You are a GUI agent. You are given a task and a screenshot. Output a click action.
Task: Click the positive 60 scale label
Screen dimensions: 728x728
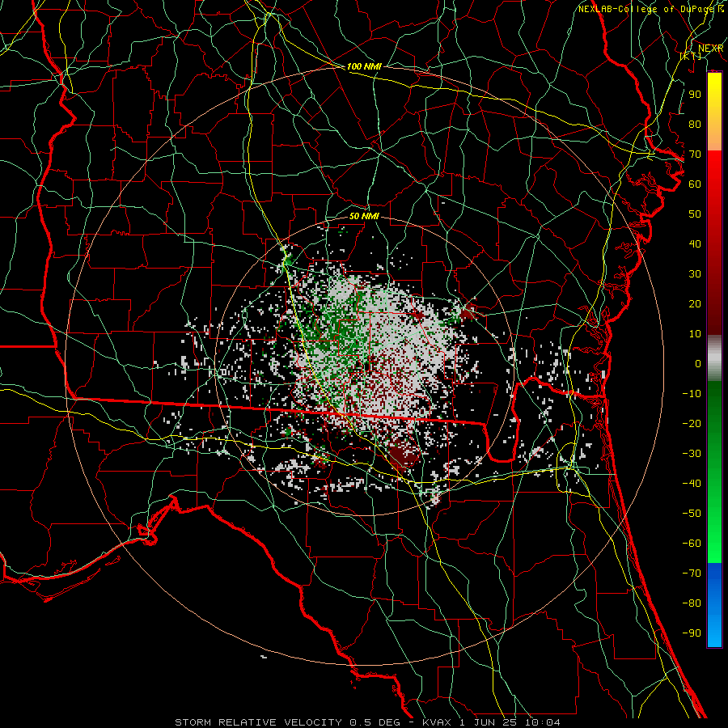pos(695,184)
